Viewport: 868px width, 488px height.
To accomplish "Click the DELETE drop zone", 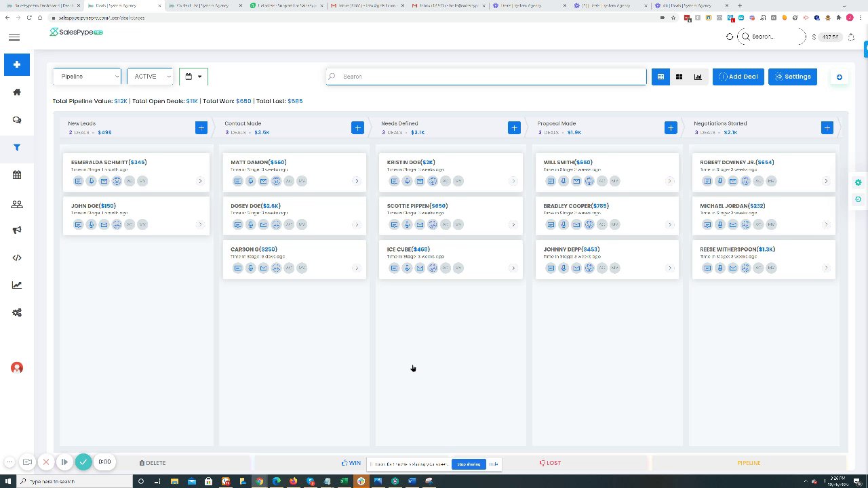I will tap(153, 463).
